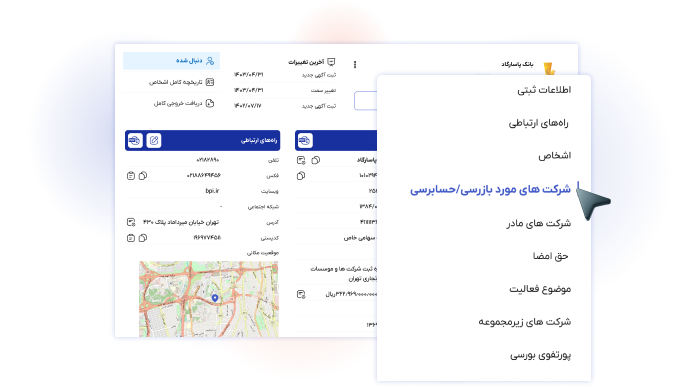
Task: Copy the company name پاسارگاد
Action: [316, 160]
